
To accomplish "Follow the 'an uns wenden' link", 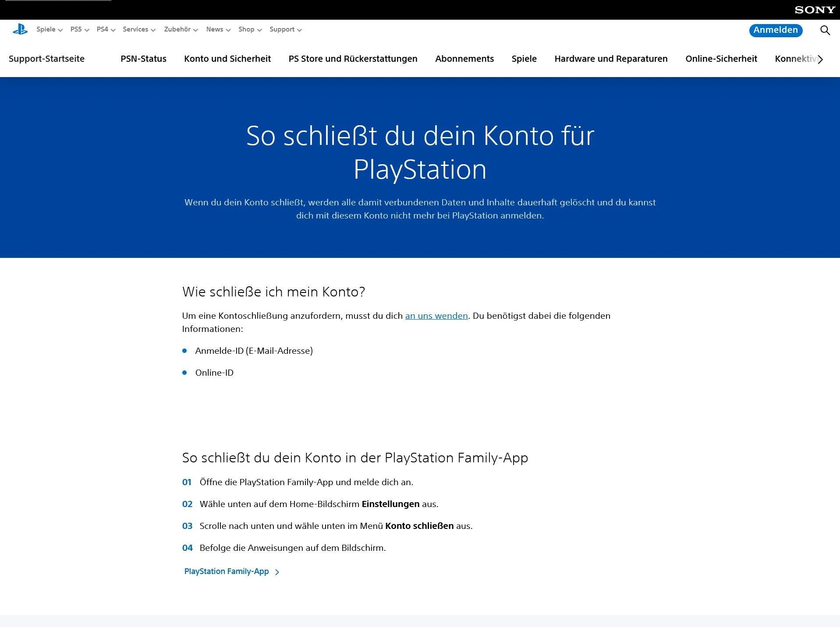I will pos(436,316).
